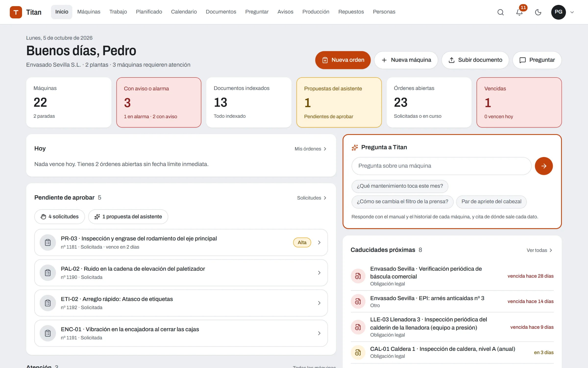This screenshot has width=588, height=368.
Task: Submit question with the arrow button
Action: click(x=544, y=166)
